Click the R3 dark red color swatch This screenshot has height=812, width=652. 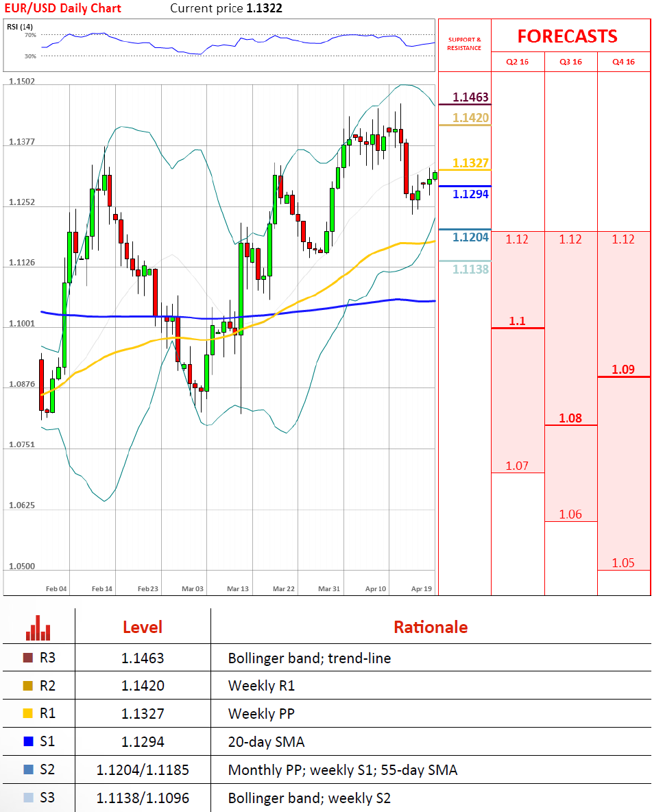(x=28, y=658)
